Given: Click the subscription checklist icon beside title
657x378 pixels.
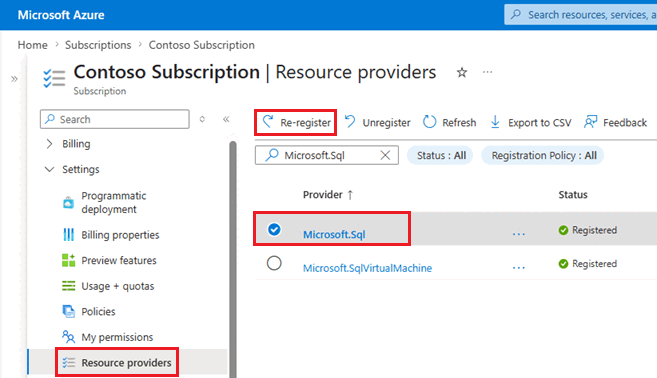Looking at the screenshot, I should click(x=54, y=78).
